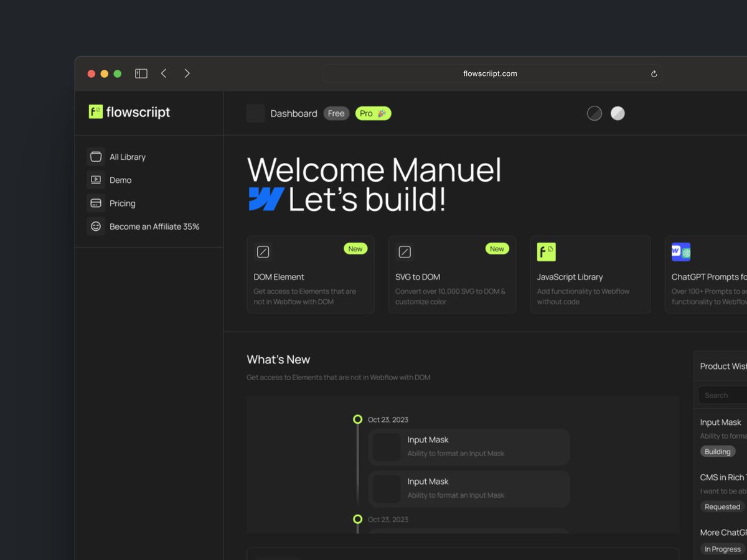Click the second Input Mask timeline entry title
The width and height of the screenshot is (747, 560).
pos(428,482)
